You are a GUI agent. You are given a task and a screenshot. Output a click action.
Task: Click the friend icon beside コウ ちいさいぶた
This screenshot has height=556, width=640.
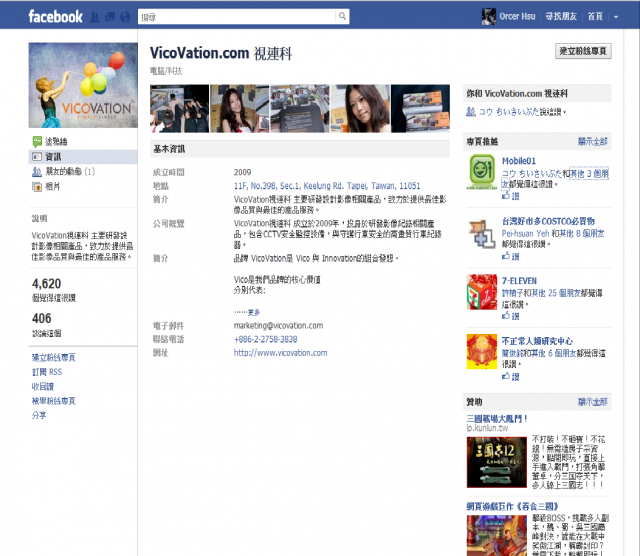pyautogui.click(x=471, y=111)
